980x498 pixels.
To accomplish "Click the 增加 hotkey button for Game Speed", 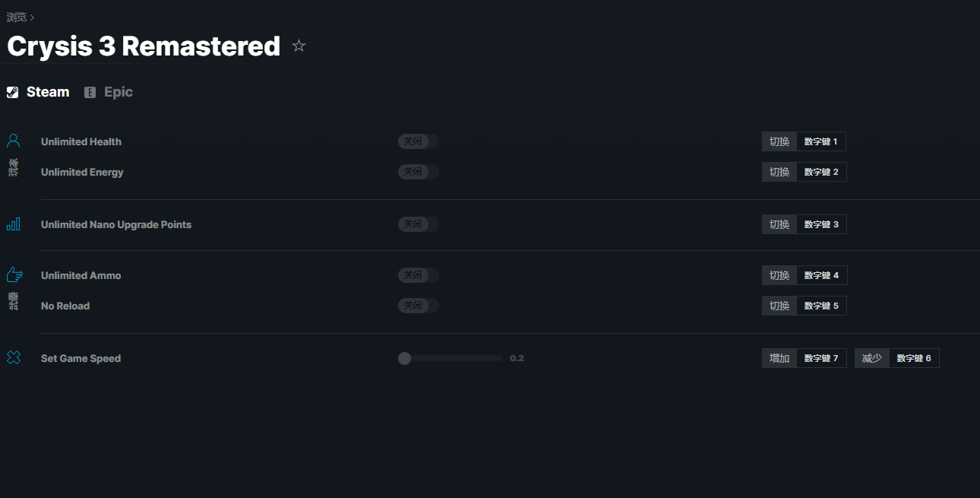I will coord(779,358).
